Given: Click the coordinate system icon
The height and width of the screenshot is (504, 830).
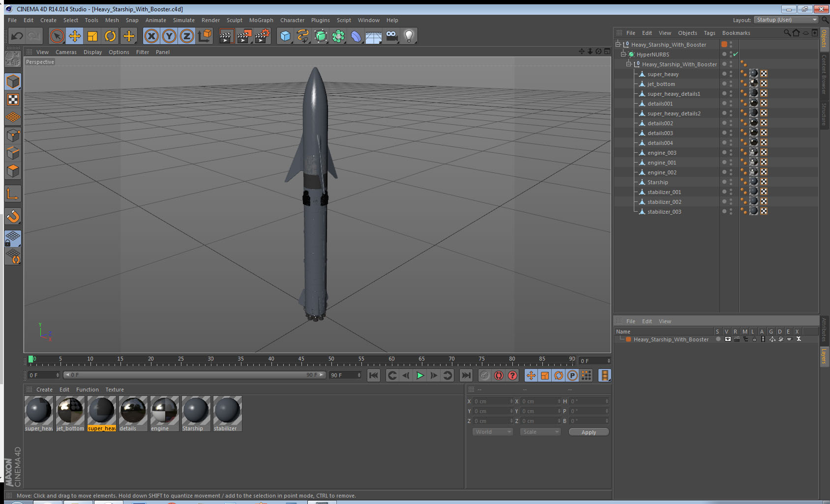Looking at the screenshot, I should pos(205,36).
